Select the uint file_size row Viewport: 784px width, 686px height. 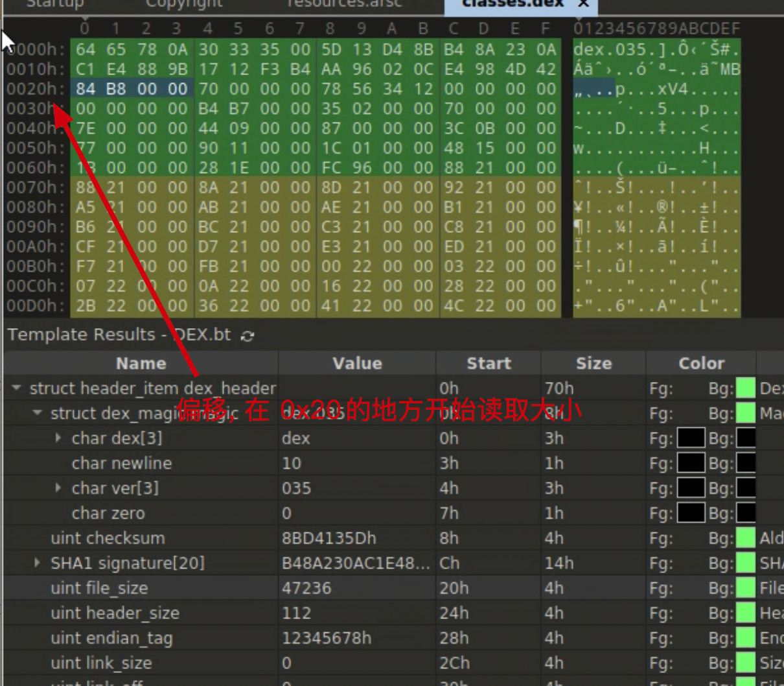393,588
